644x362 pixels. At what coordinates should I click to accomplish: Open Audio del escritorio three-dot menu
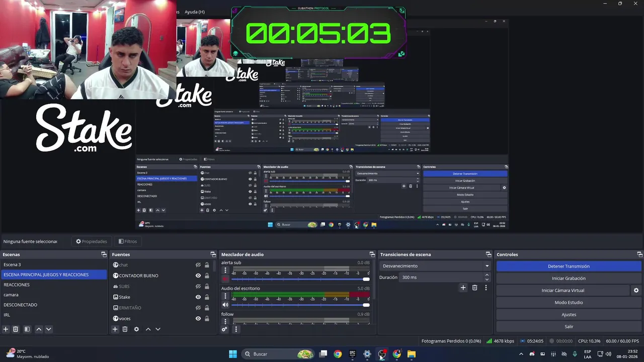(225, 296)
